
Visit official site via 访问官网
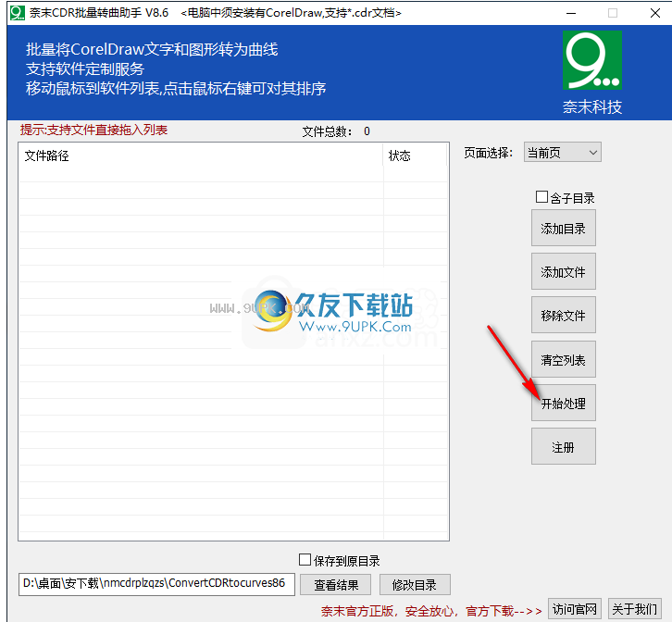click(575, 609)
